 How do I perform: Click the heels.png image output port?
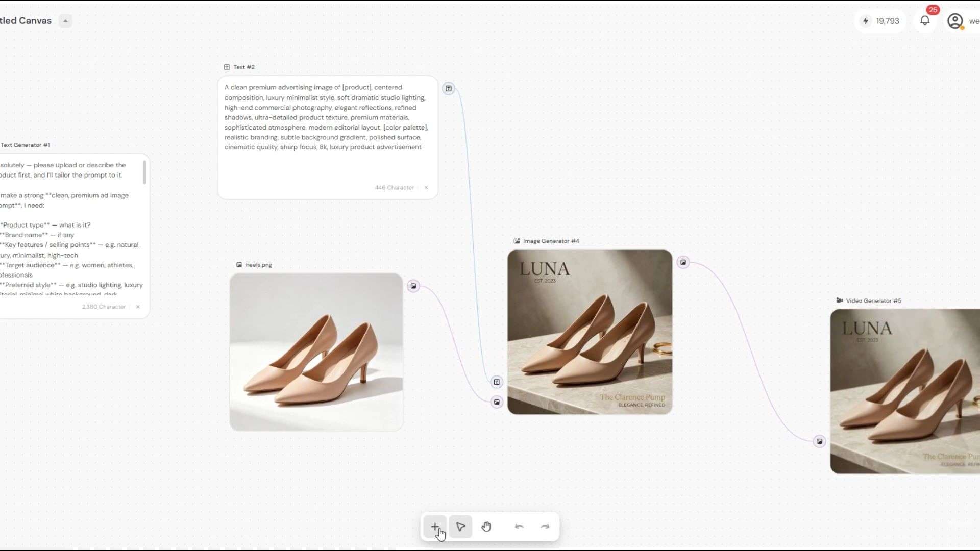(x=413, y=286)
